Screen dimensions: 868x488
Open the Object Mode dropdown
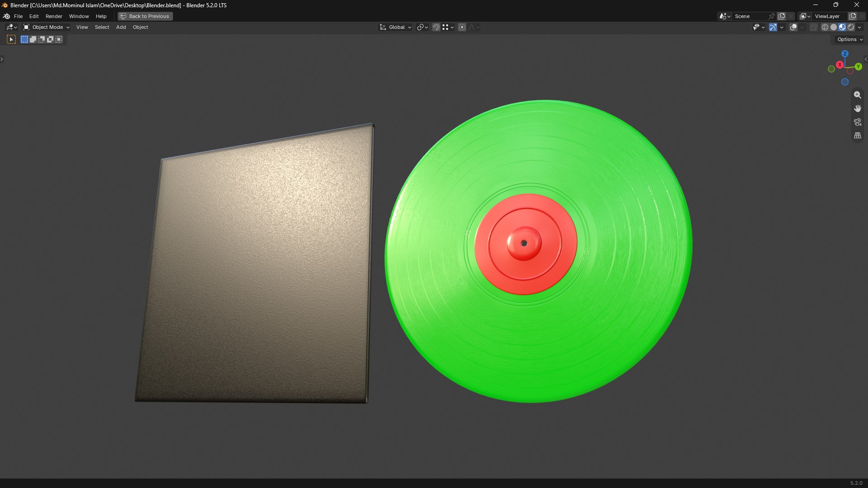coord(46,27)
